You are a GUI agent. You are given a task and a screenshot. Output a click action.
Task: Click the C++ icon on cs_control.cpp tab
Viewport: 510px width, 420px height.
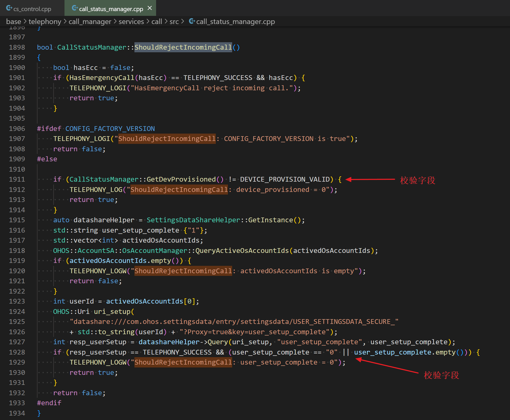click(x=9, y=8)
